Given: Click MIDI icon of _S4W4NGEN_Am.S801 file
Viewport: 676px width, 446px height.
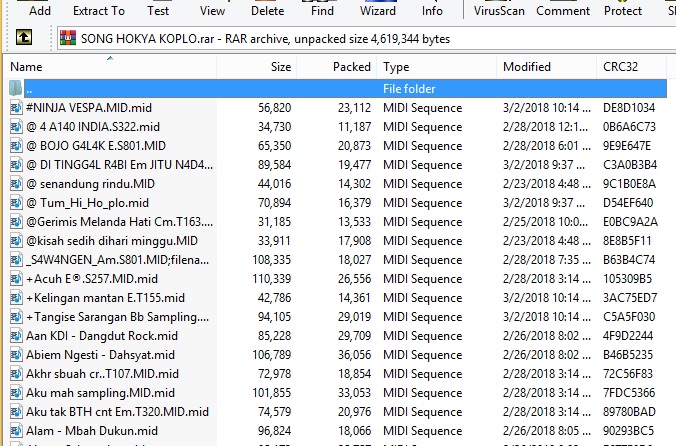Looking at the screenshot, I should click(16, 259).
